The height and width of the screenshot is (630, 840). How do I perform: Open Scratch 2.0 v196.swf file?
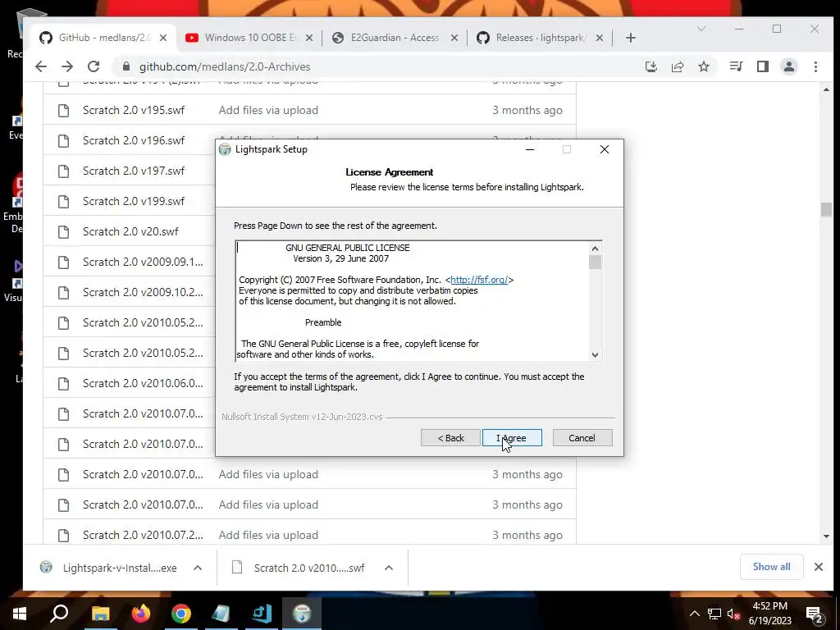pos(134,140)
